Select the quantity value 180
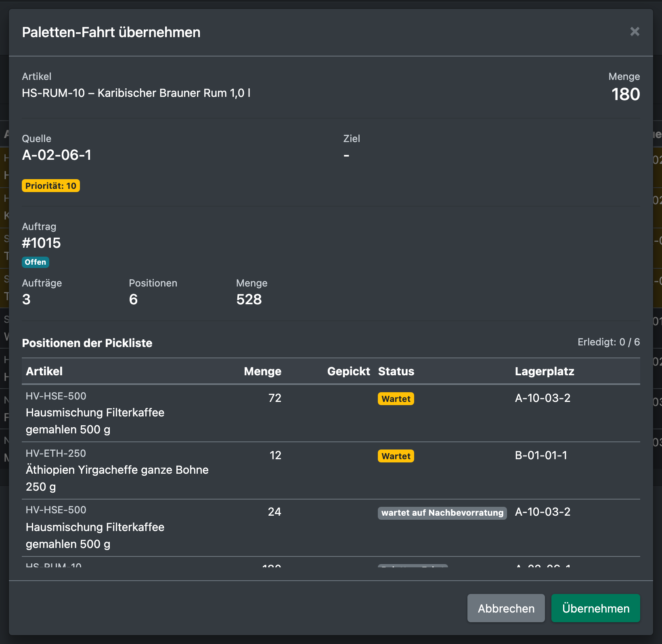Viewport: 662px width, 644px height. click(x=625, y=94)
